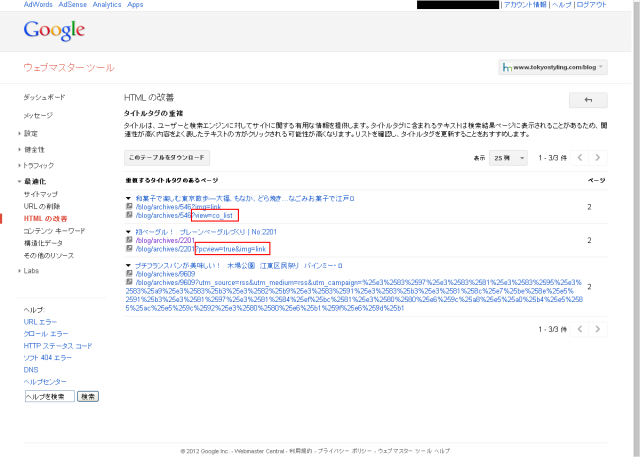Click the ログアウト link
640x457 pixels.
point(591,4)
